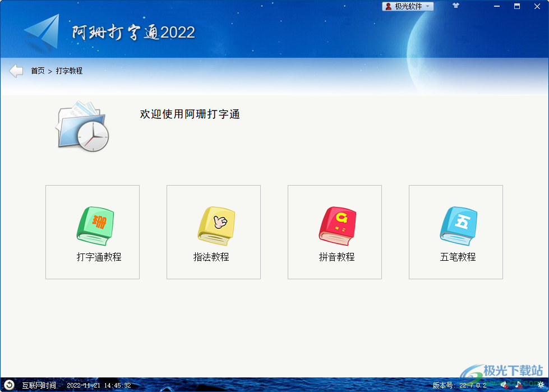Click the back arrow navigation icon
Viewport: 549px width, 392px height.
(x=15, y=70)
